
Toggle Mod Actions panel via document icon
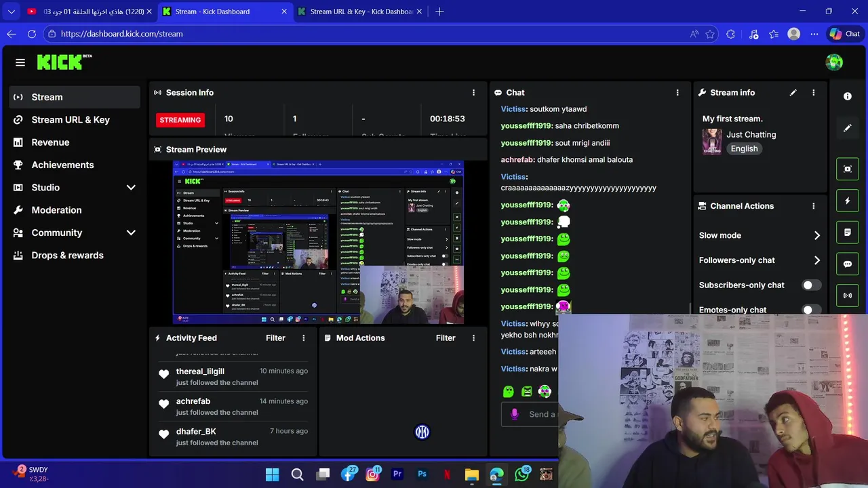(x=848, y=232)
